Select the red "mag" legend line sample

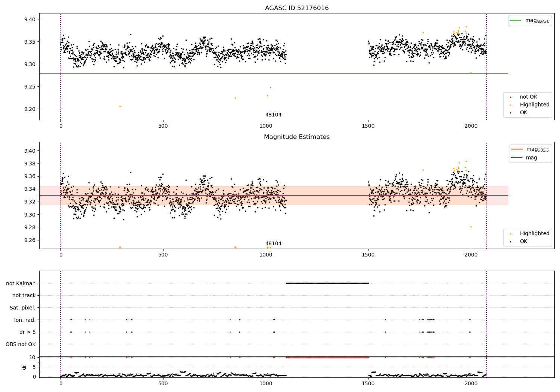coord(517,158)
